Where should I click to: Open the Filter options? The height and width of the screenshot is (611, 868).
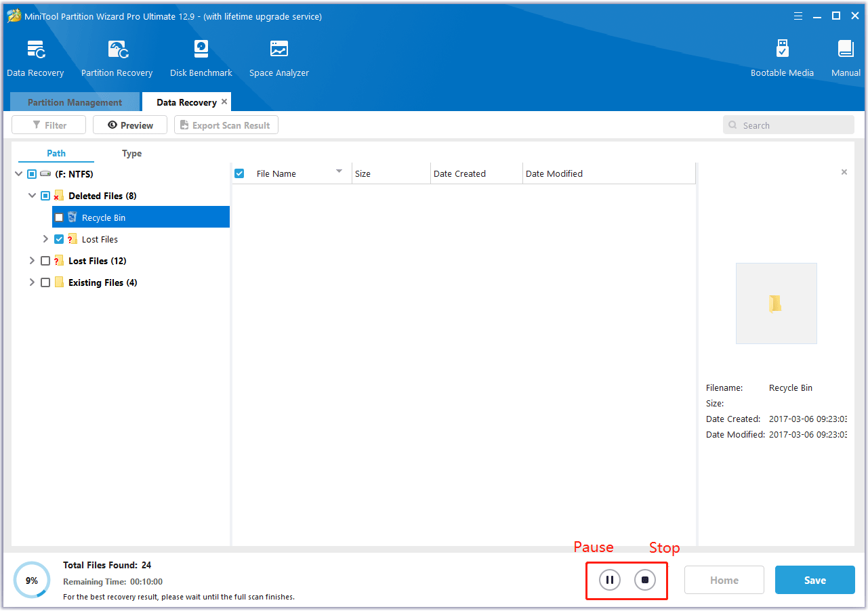48,125
